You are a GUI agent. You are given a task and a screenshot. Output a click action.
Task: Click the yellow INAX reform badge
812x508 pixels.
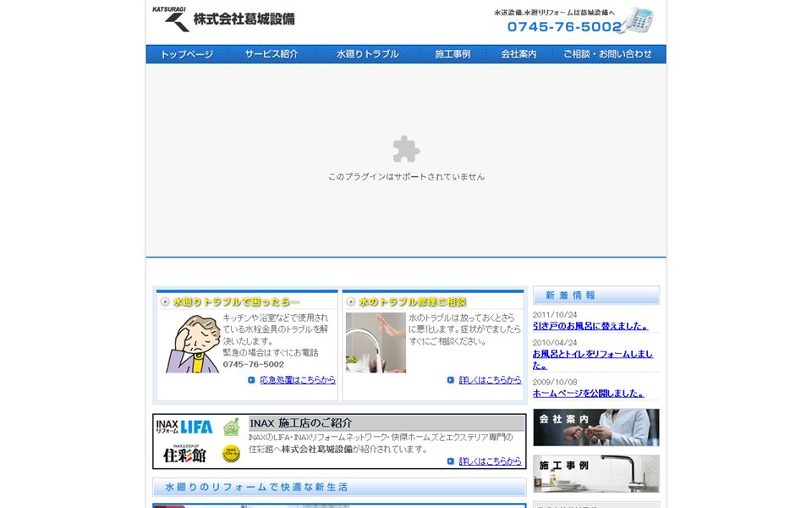click(231, 454)
